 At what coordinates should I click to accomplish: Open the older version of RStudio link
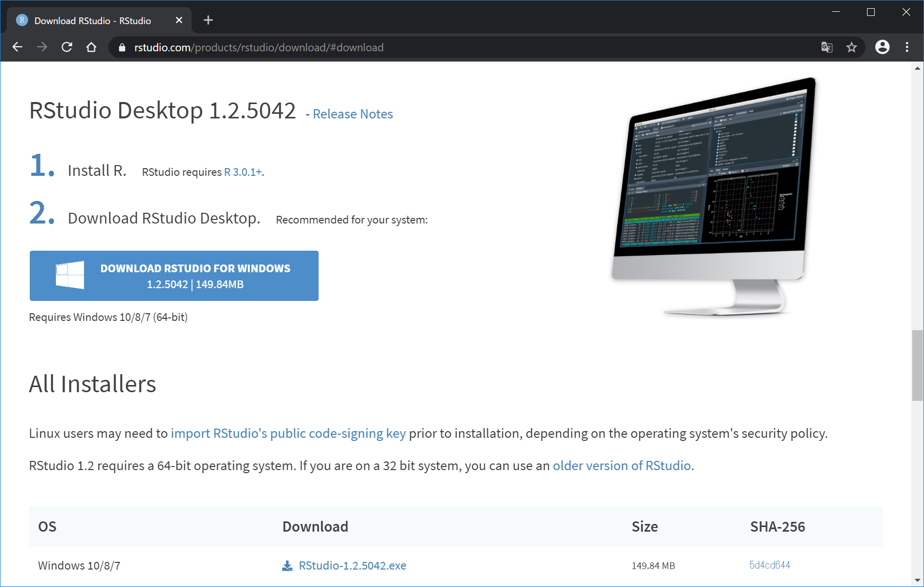(x=621, y=465)
